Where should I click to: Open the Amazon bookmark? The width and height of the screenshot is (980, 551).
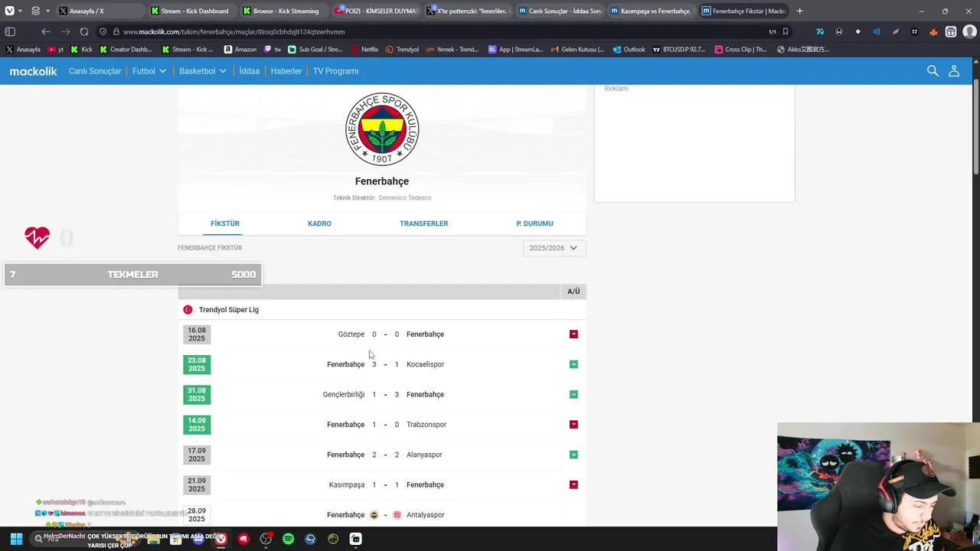(240, 49)
